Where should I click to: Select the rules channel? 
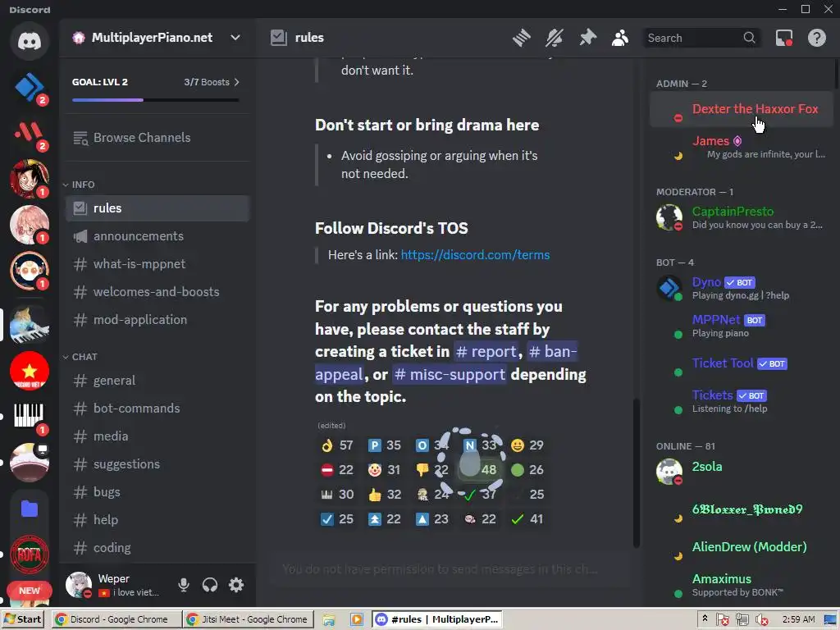157,208
